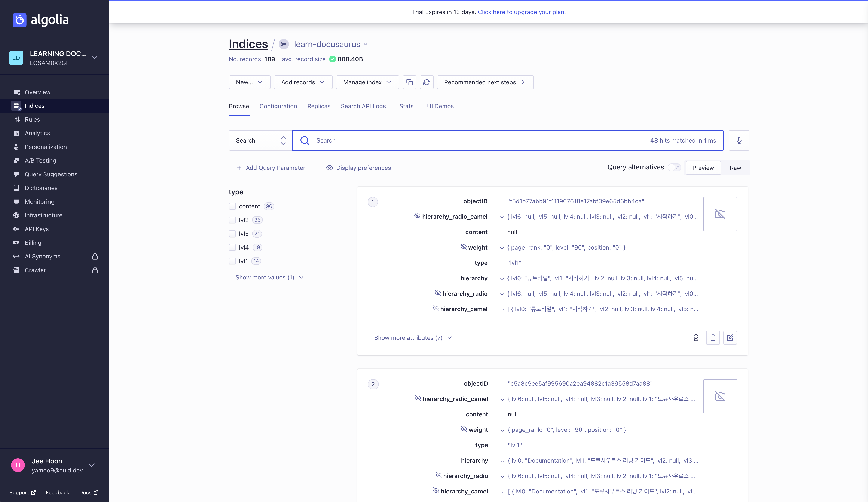The height and width of the screenshot is (502, 868).
Task: Delete record 1 with trash icon
Action: pyautogui.click(x=713, y=338)
